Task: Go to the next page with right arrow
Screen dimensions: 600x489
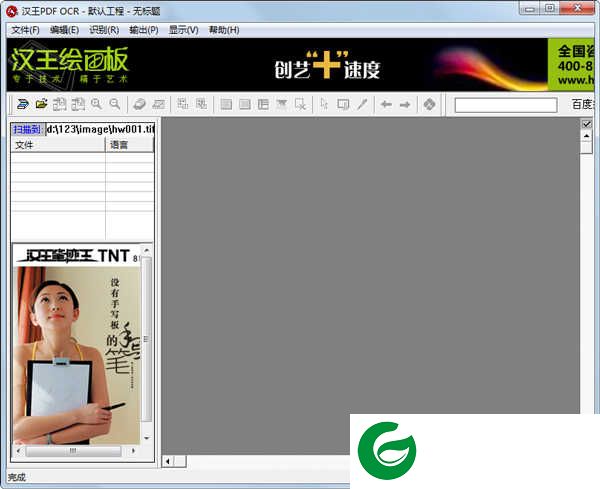Action: tap(405, 104)
